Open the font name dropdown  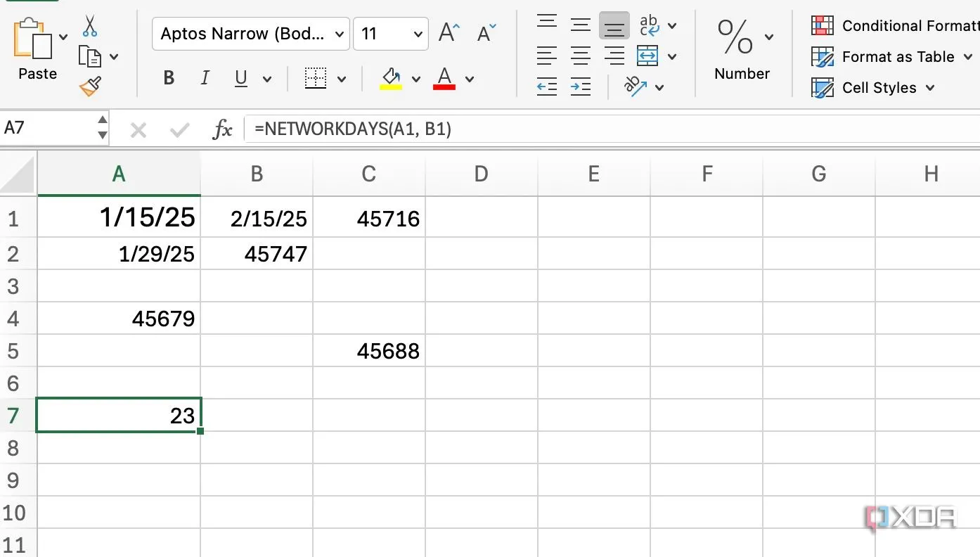click(340, 34)
